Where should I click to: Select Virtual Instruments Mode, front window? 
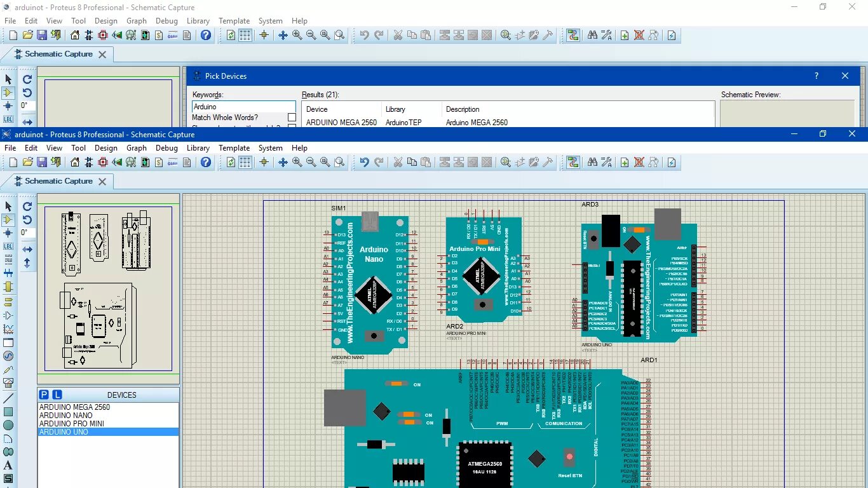8,383
